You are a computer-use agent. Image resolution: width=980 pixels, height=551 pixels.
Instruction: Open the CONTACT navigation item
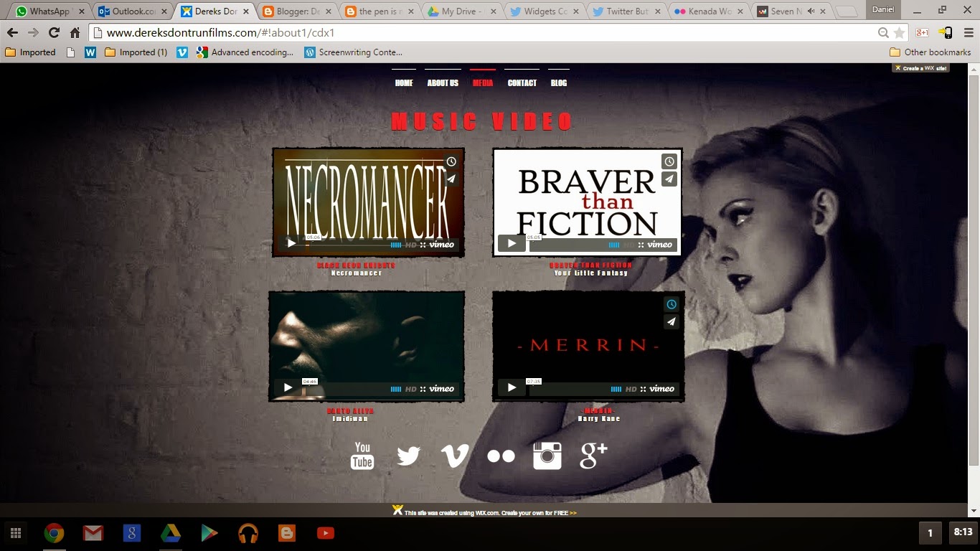pos(522,83)
